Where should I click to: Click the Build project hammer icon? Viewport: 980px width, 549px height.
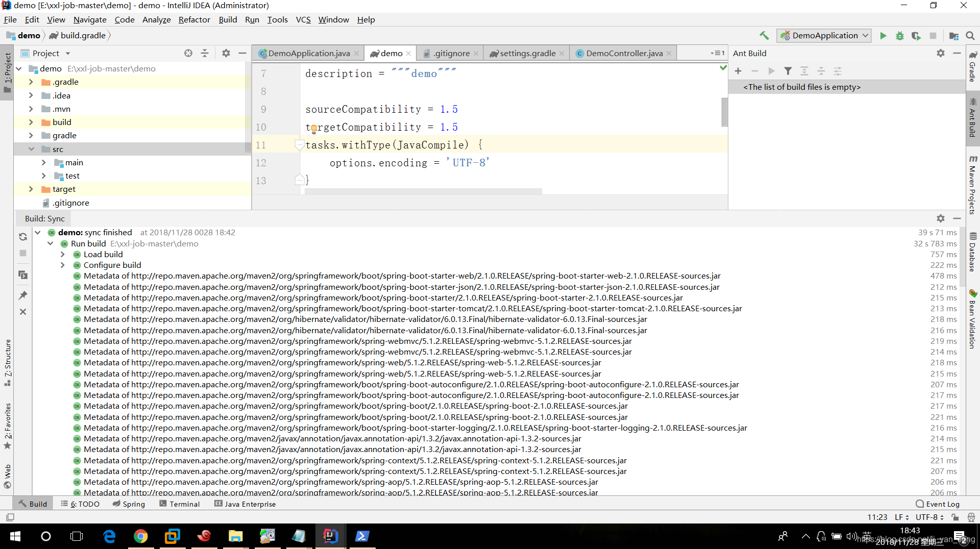point(764,36)
